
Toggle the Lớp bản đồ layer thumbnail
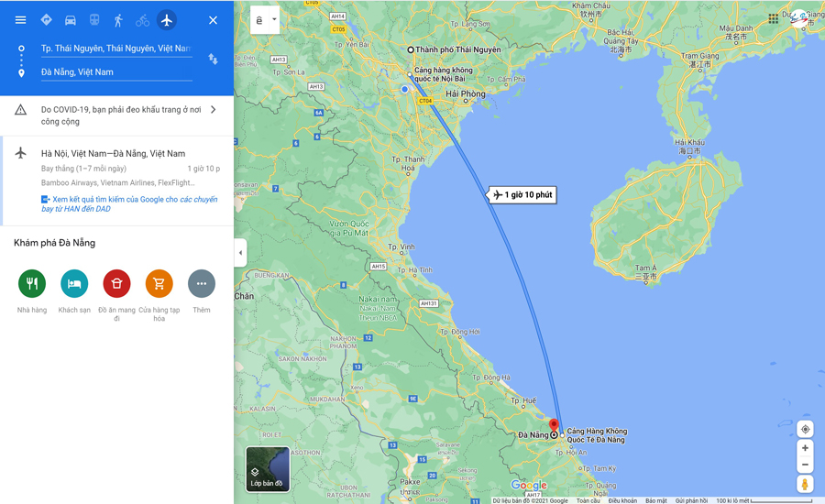pyautogui.click(x=268, y=469)
